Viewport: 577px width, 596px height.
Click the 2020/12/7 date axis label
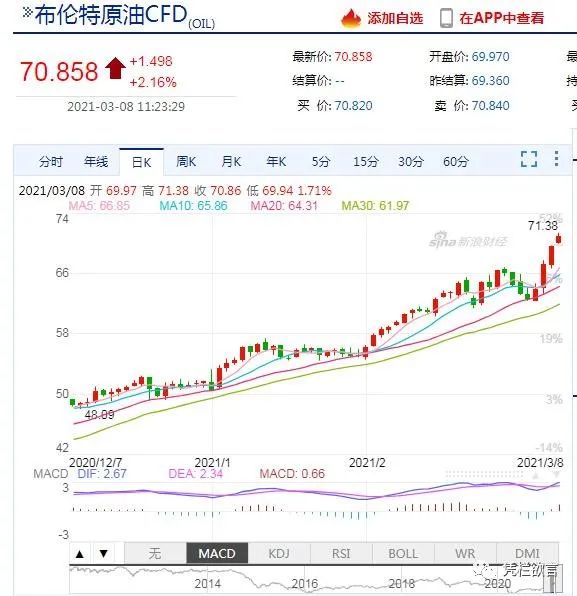point(95,463)
